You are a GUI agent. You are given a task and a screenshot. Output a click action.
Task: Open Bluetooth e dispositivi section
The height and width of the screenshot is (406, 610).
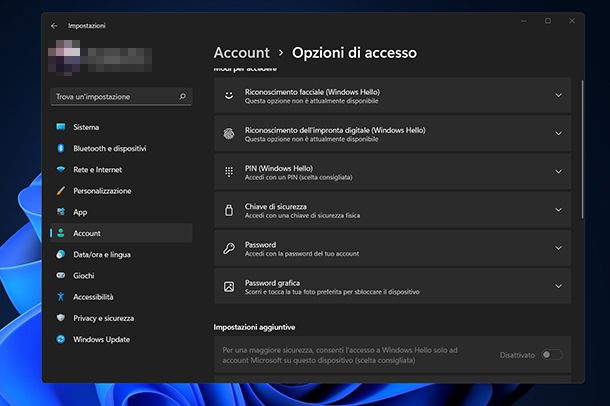(x=121, y=148)
